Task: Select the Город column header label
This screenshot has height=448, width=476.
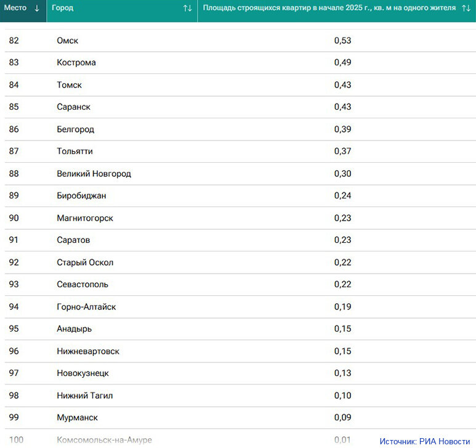Action: [x=63, y=8]
